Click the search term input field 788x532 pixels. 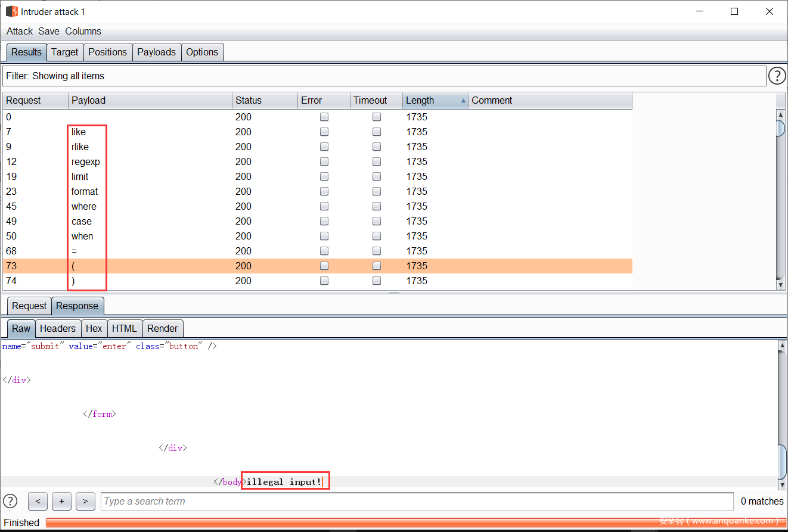pos(416,501)
